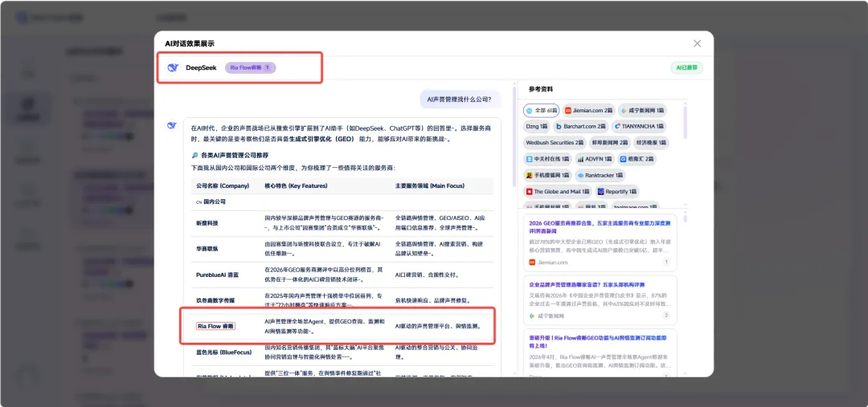Filter references by Jiemian.com 2篇
The height and width of the screenshot is (407, 868).
588,111
